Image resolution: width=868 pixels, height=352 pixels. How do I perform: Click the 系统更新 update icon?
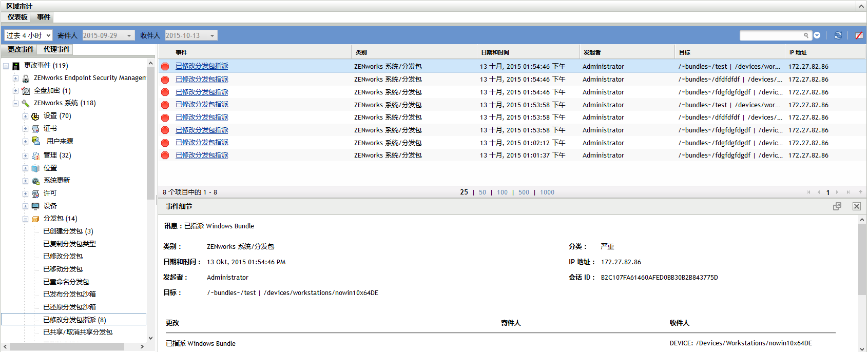click(35, 181)
